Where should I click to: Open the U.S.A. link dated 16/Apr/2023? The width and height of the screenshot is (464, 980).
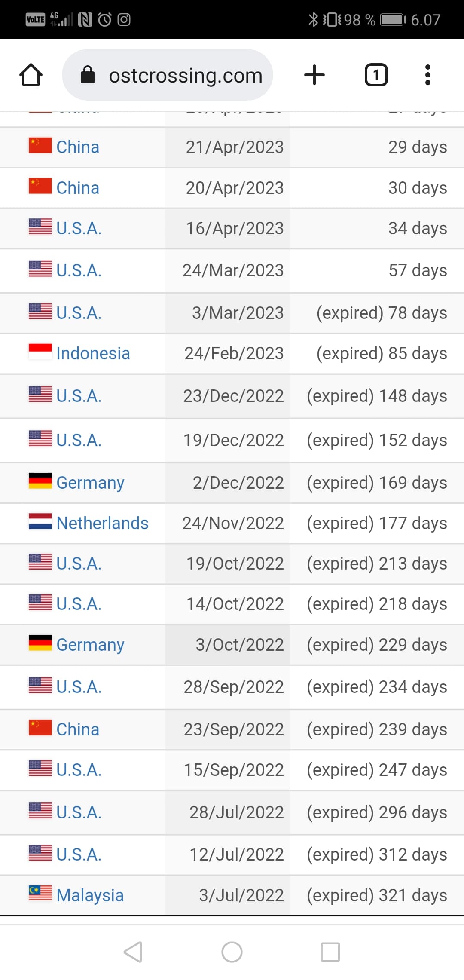[79, 228]
